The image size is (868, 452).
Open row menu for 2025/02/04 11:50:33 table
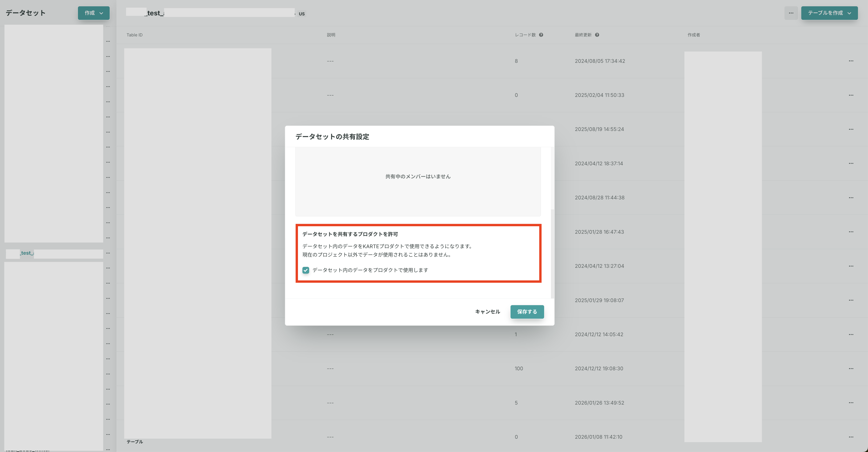pos(851,95)
